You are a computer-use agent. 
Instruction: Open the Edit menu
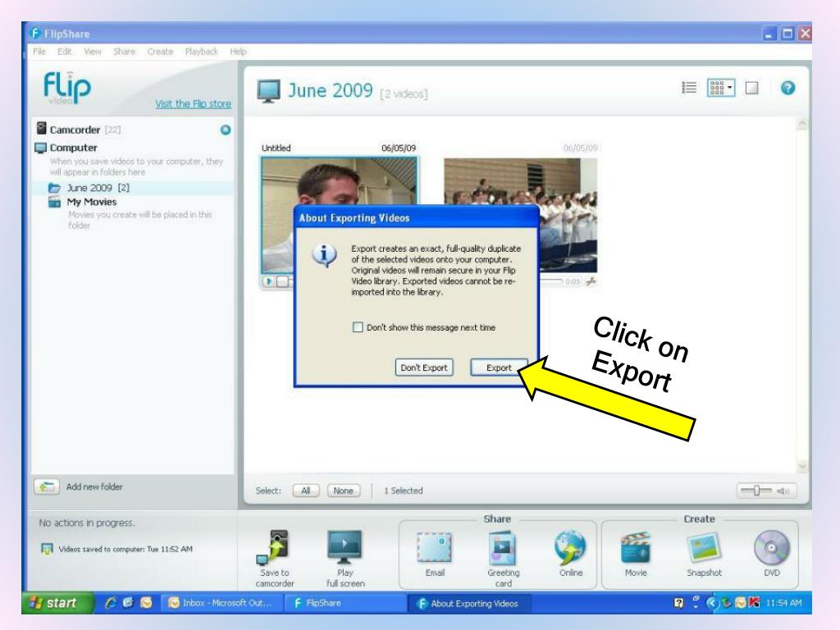click(64, 52)
